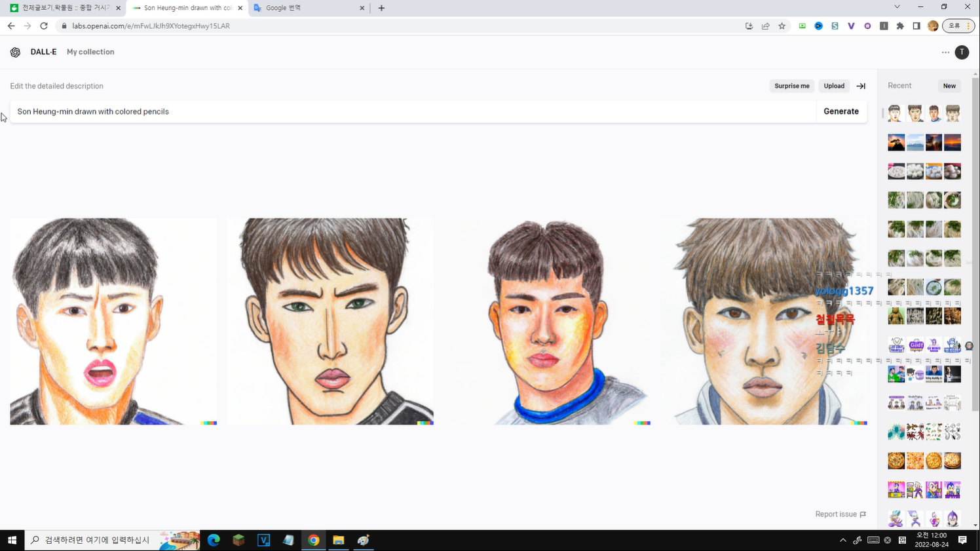This screenshot has height=551, width=980.
Task: Open the green-eyed portrait result image
Action: tap(330, 321)
